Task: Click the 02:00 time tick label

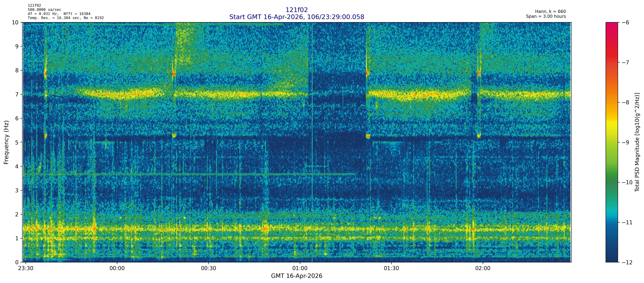Action: [x=483, y=269]
